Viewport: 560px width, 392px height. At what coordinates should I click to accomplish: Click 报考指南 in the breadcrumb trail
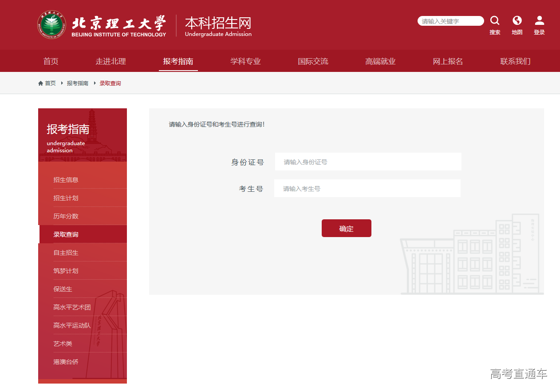click(78, 83)
